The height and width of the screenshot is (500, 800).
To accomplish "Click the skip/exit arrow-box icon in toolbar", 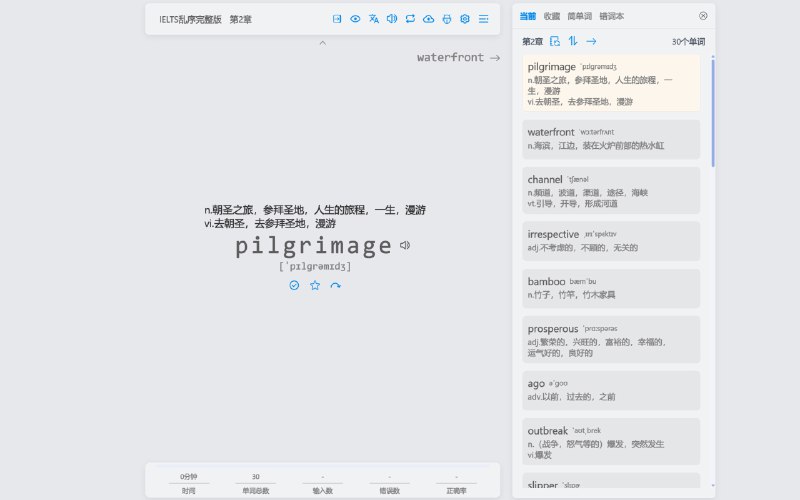I will [337, 19].
